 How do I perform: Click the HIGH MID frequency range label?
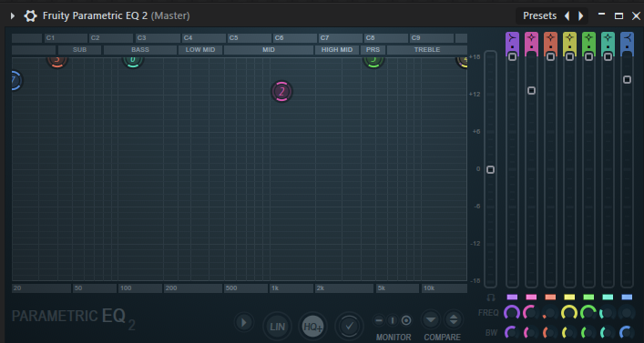337,50
